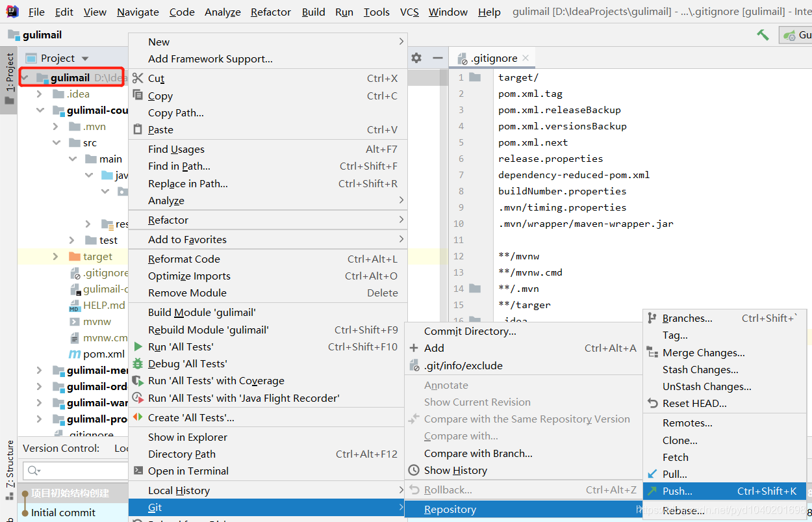Open the Refactor menu in menu bar
Screen dimensions: 812x522
click(271, 12)
